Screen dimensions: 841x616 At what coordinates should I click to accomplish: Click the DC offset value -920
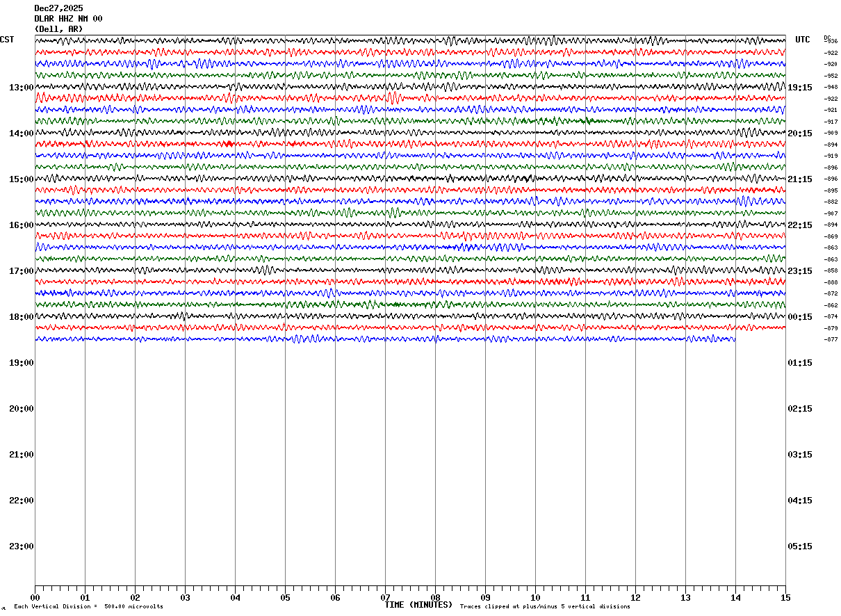pyautogui.click(x=831, y=65)
